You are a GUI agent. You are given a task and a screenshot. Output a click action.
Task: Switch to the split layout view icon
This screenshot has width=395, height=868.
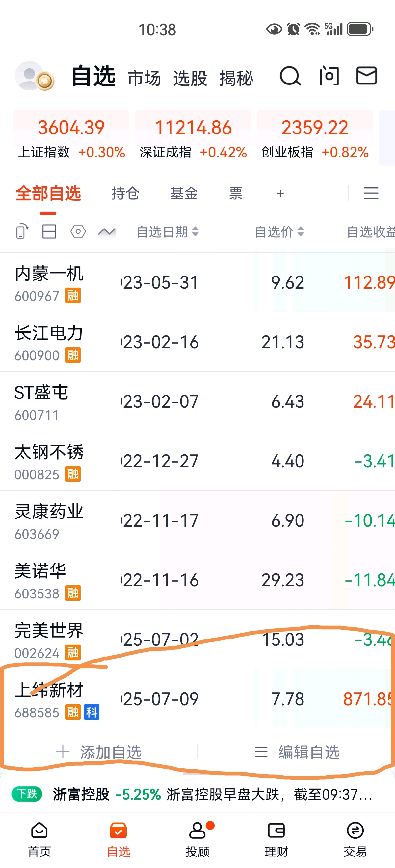point(49,231)
